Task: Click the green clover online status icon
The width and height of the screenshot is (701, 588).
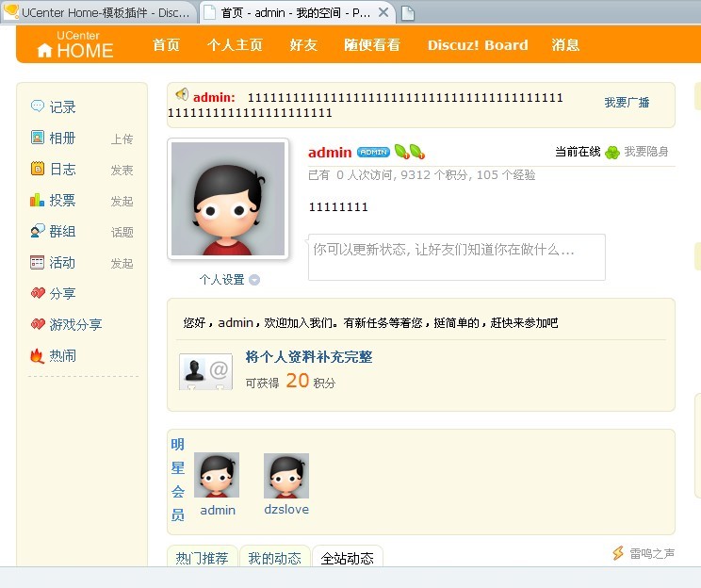Action: [612, 153]
